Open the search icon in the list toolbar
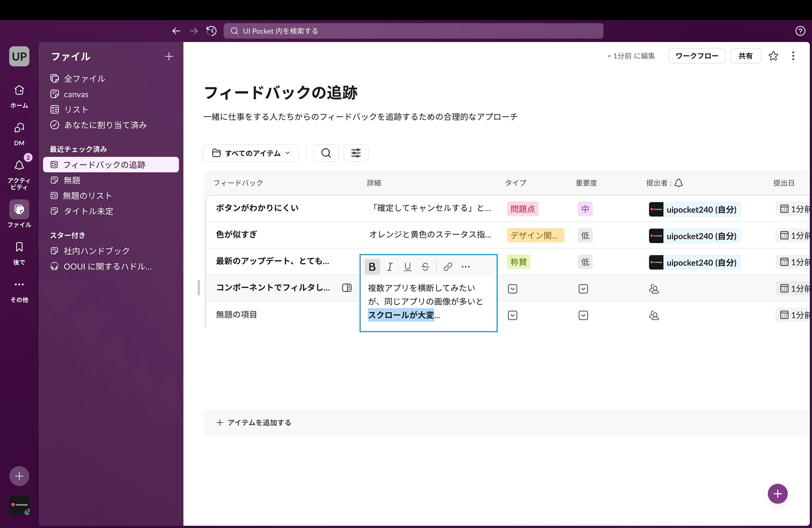The width and height of the screenshot is (812, 528). coord(326,153)
